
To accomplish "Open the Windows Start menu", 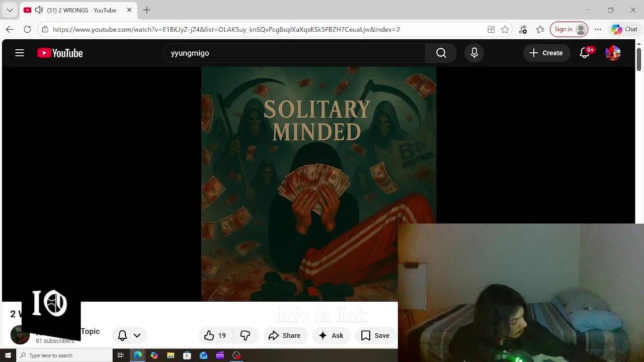I will click(8, 355).
